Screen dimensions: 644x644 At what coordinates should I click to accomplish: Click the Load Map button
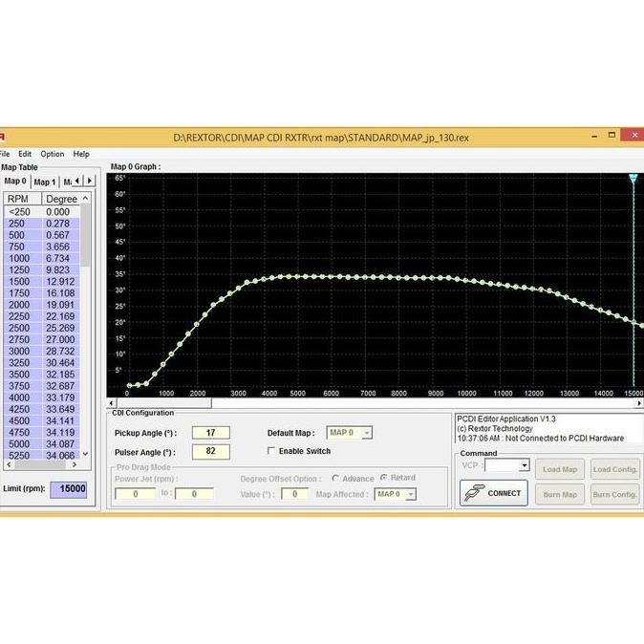point(560,469)
